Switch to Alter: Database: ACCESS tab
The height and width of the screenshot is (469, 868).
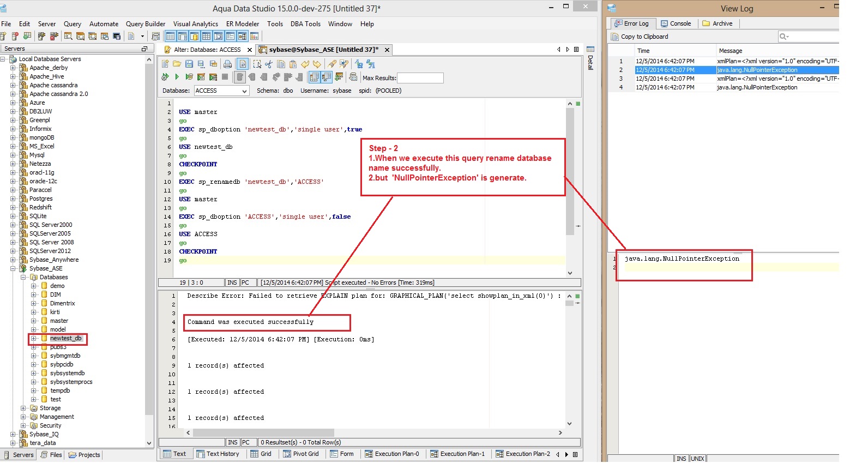click(207, 50)
